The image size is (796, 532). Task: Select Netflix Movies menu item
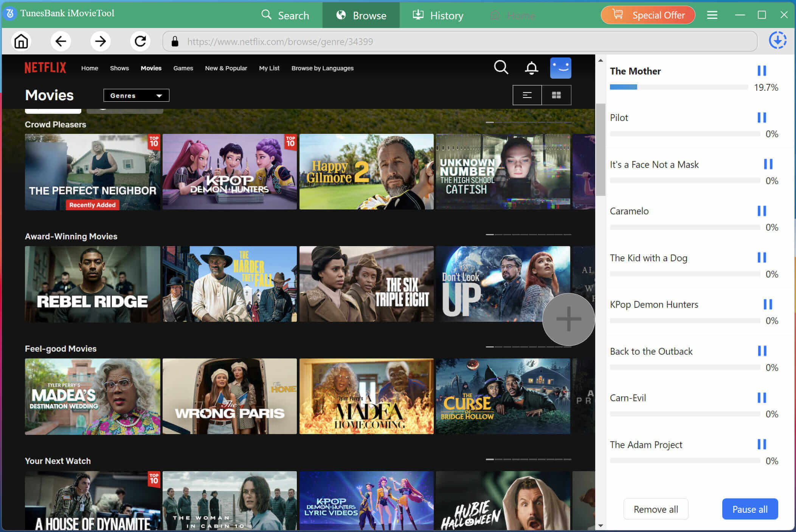[151, 68]
